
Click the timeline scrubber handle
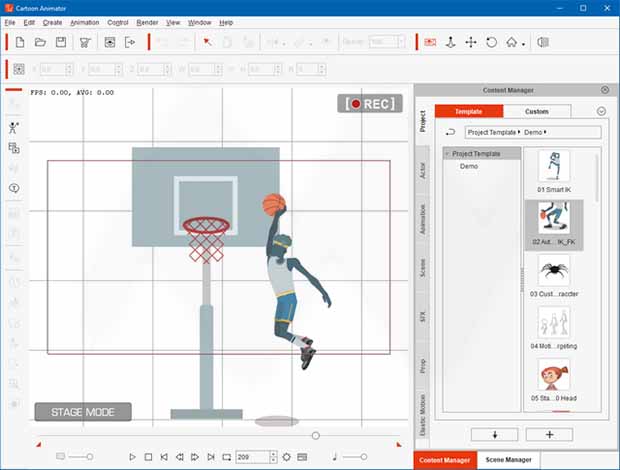coord(316,436)
